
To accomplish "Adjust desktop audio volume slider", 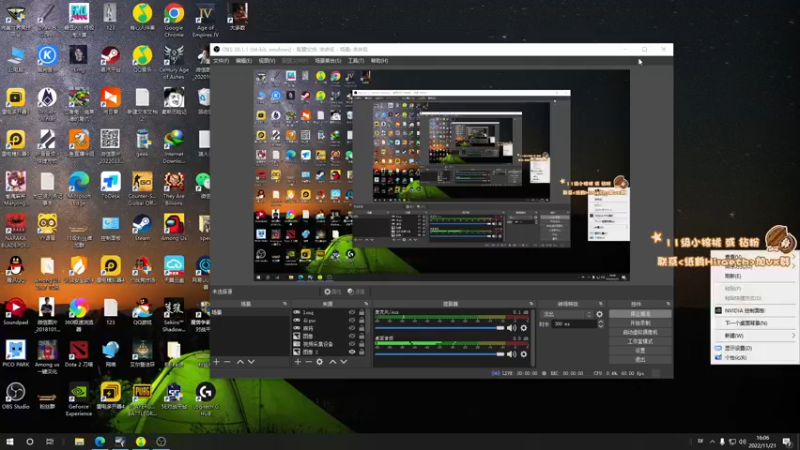I will pos(439,354).
